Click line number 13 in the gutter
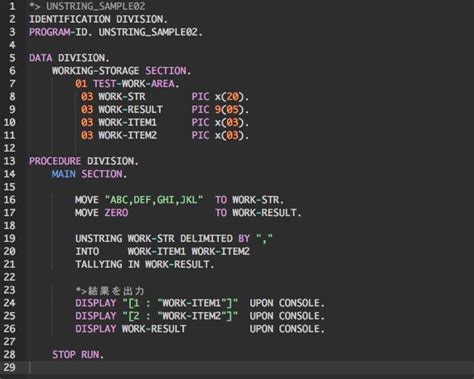 point(9,161)
